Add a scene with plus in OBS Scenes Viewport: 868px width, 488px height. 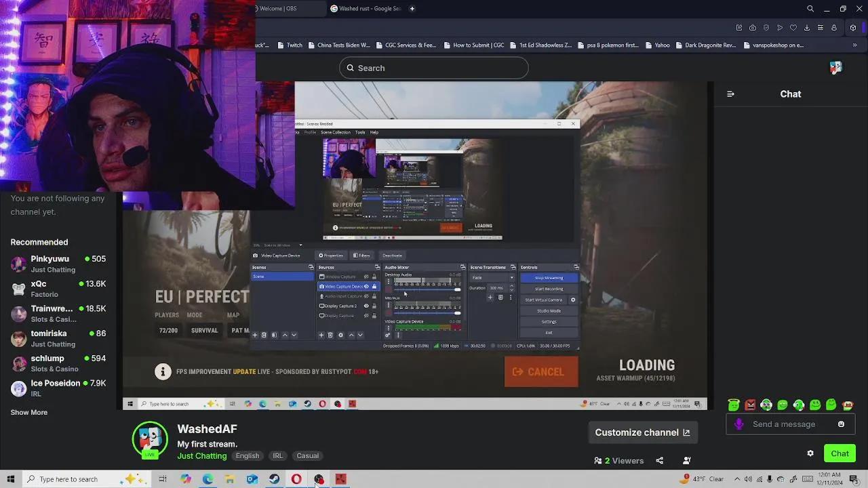coord(255,335)
